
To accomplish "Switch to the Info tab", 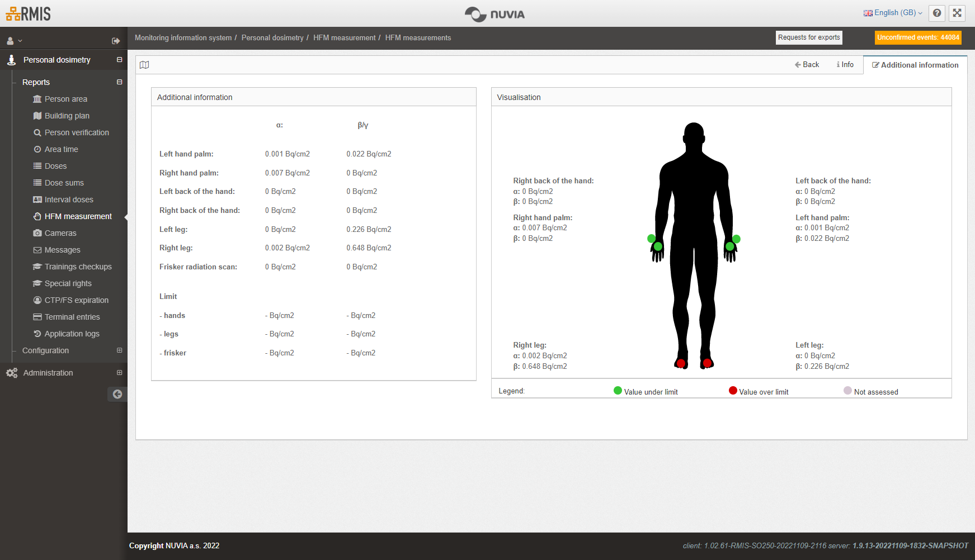I will tap(845, 64).
